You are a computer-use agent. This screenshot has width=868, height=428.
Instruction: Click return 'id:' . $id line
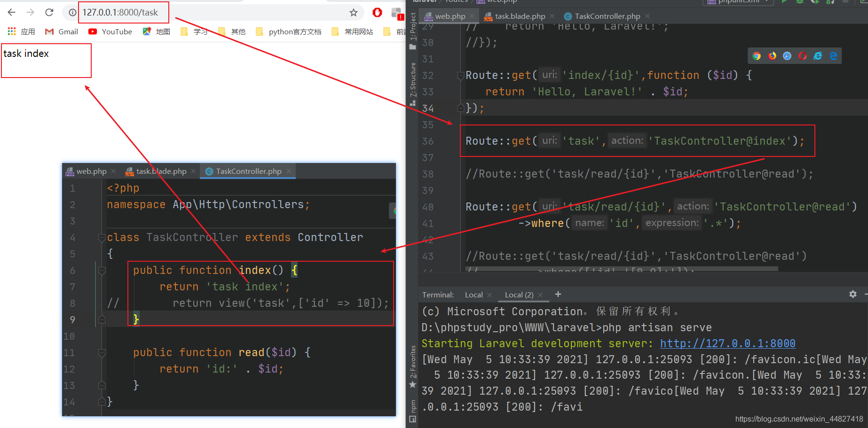221,369
